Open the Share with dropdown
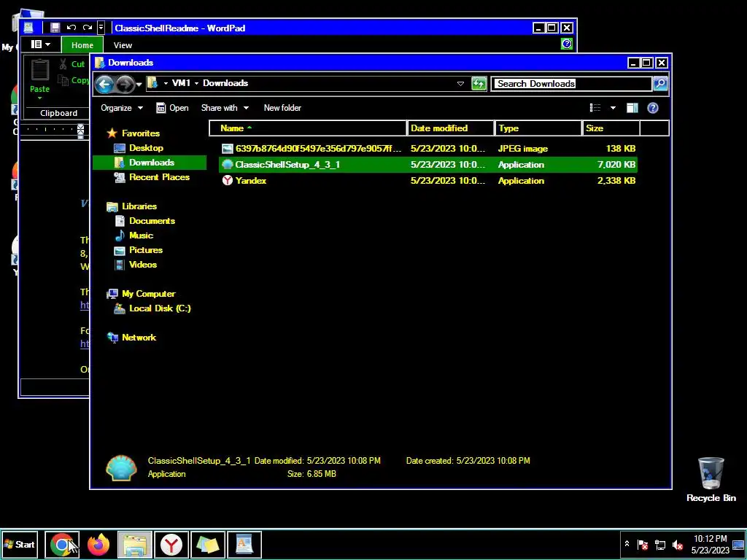The width and height of the screenshot is (747, 560). coord(225,108)
